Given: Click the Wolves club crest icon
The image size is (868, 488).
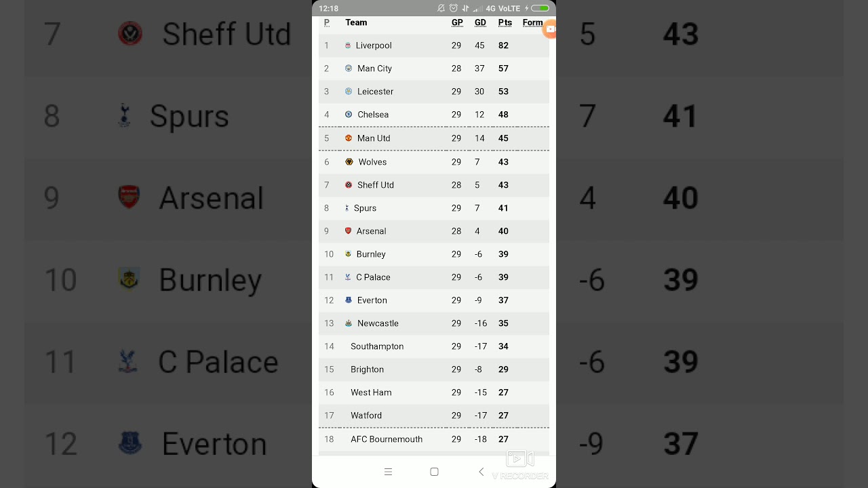Looking at the screenshot, I should 349,162.
